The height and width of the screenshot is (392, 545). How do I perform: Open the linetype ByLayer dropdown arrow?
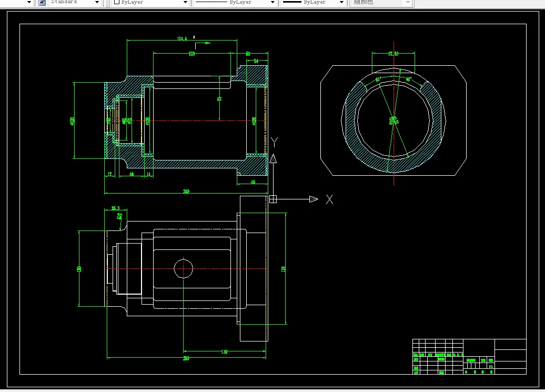[x=273, y=3]
